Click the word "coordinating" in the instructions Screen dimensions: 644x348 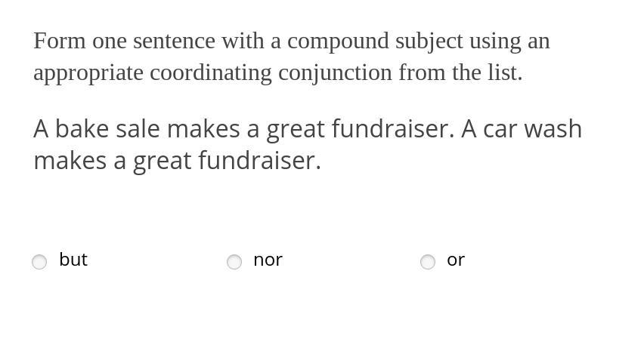[x=211, y=74]
